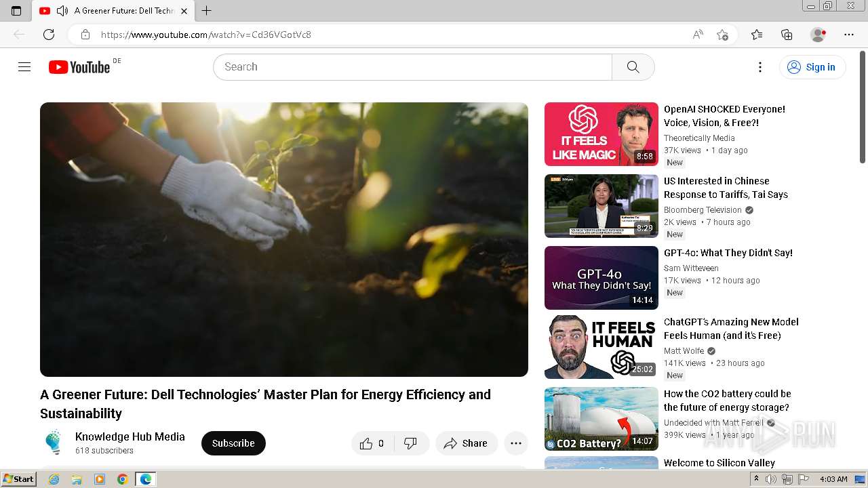View site information lock icon
The image size is (868, 488).
(85, 35)
